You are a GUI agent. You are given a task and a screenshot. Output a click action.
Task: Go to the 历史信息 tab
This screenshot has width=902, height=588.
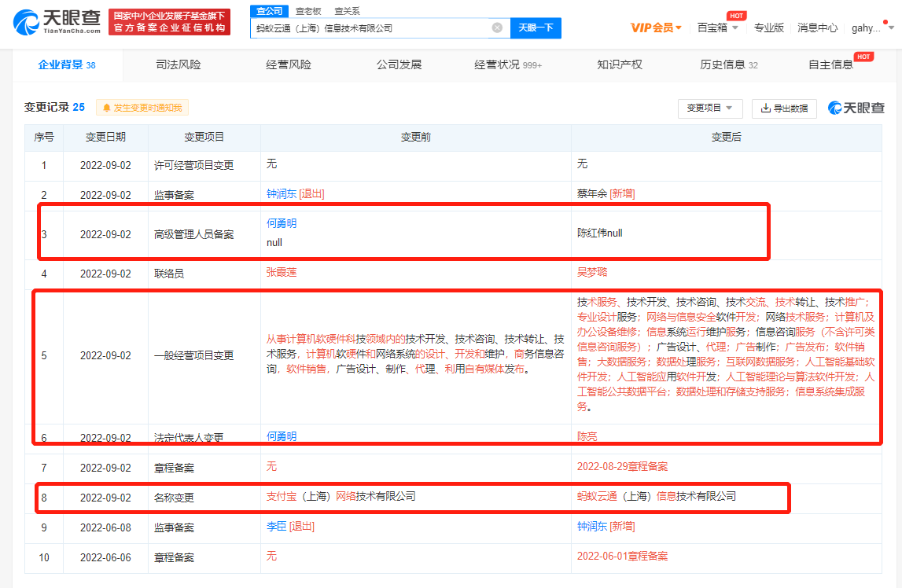click(728, 64)
